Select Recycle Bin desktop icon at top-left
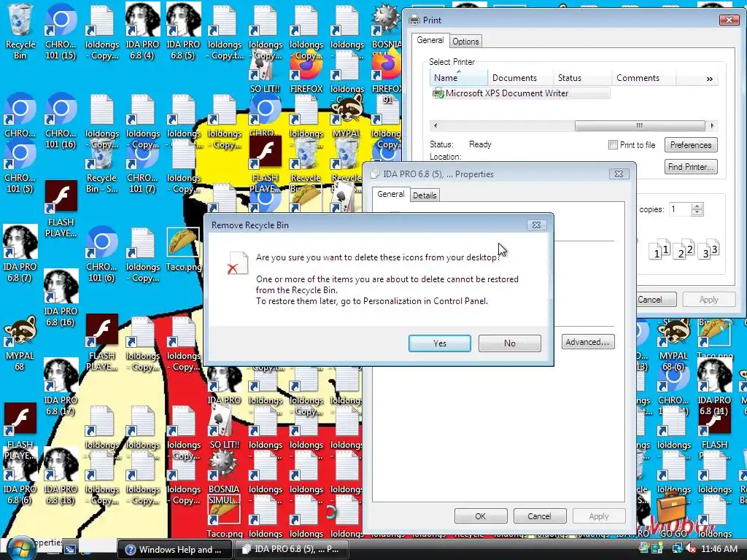 (x=20, y=31)
